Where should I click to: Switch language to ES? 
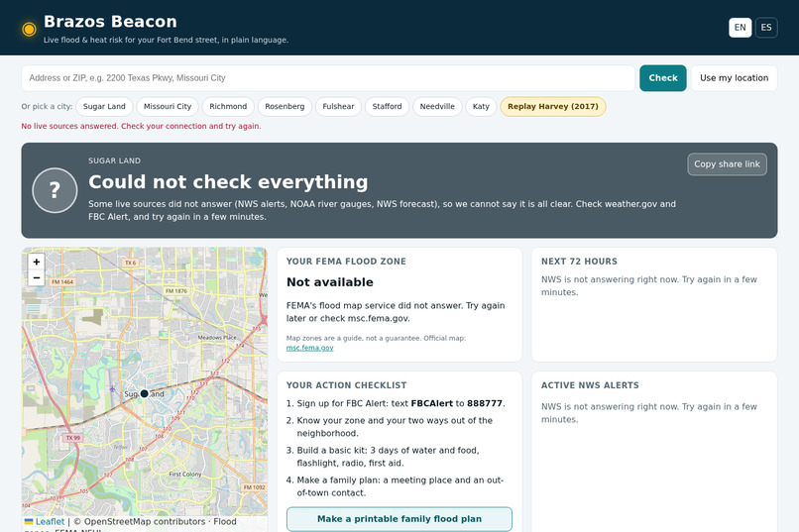[x=766, y=28]
